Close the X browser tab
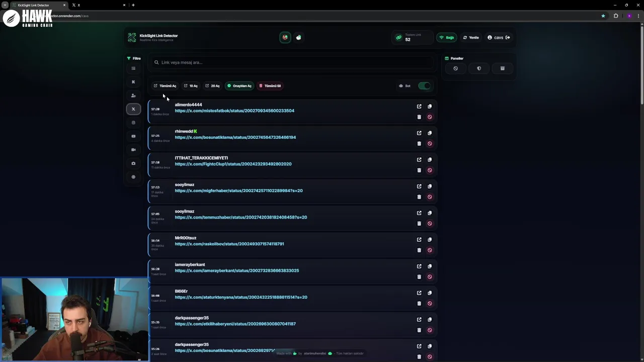Image resolution: width=644 pixels, height=362 pixels. coord(124,5)
